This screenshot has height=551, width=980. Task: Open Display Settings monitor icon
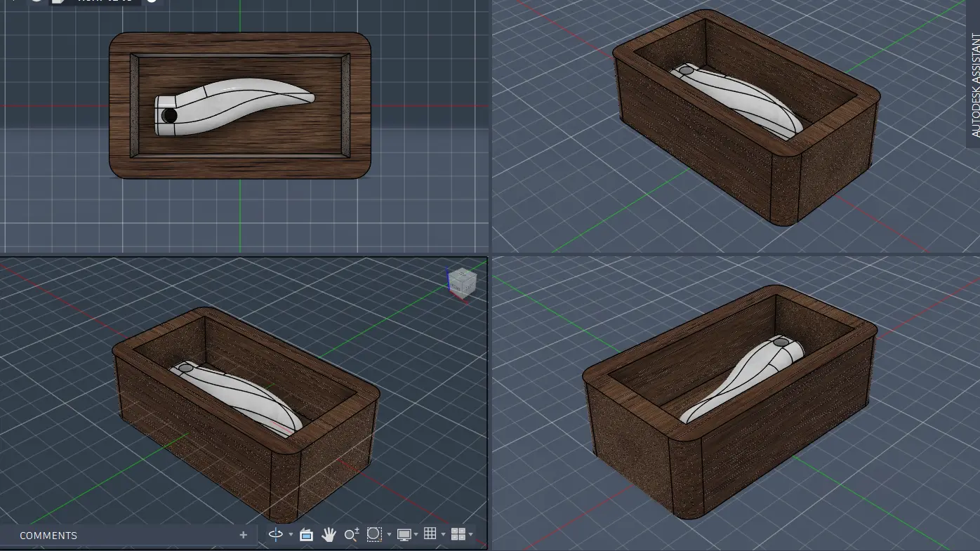[x=404, y=535]
